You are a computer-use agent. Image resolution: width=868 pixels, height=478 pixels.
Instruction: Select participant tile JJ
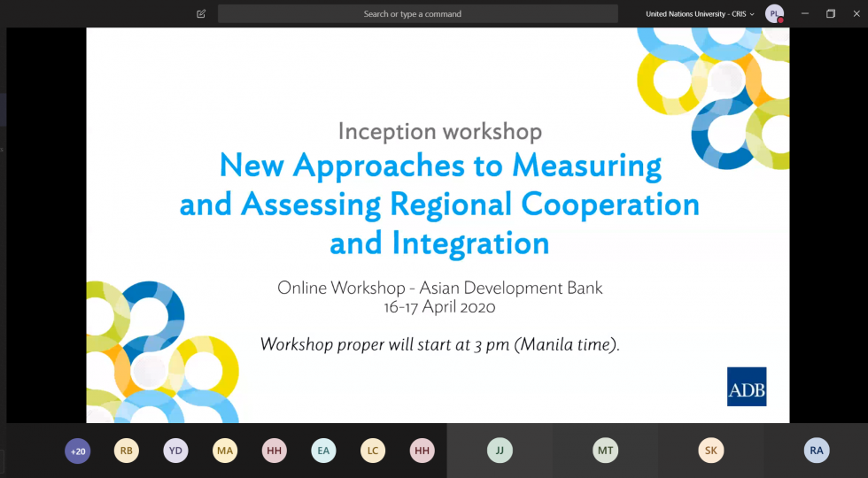(500, 451)
